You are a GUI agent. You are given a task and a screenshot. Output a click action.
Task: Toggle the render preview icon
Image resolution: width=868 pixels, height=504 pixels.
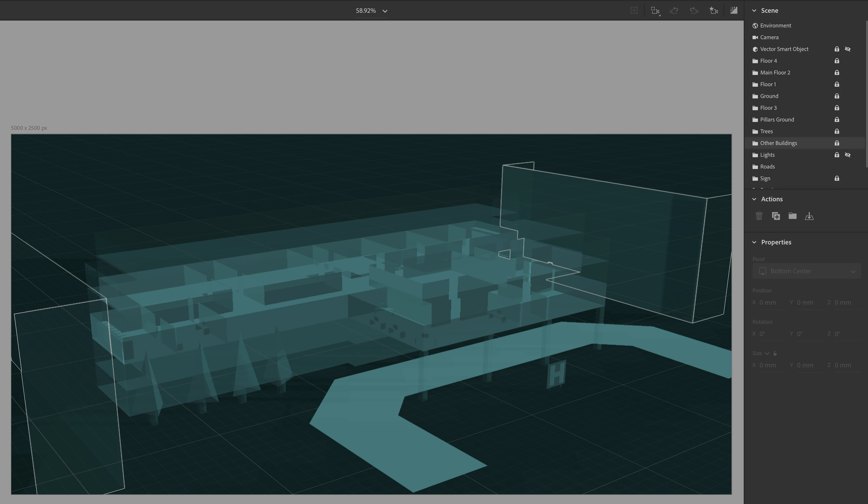point(734,11)
